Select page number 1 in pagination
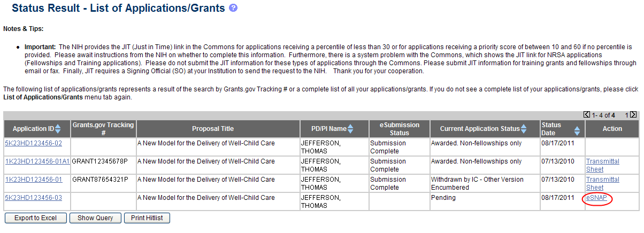 [x=626, y=114]
